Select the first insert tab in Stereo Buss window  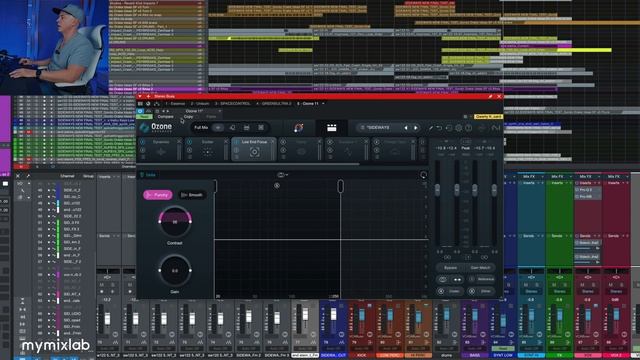pos(175,104)
